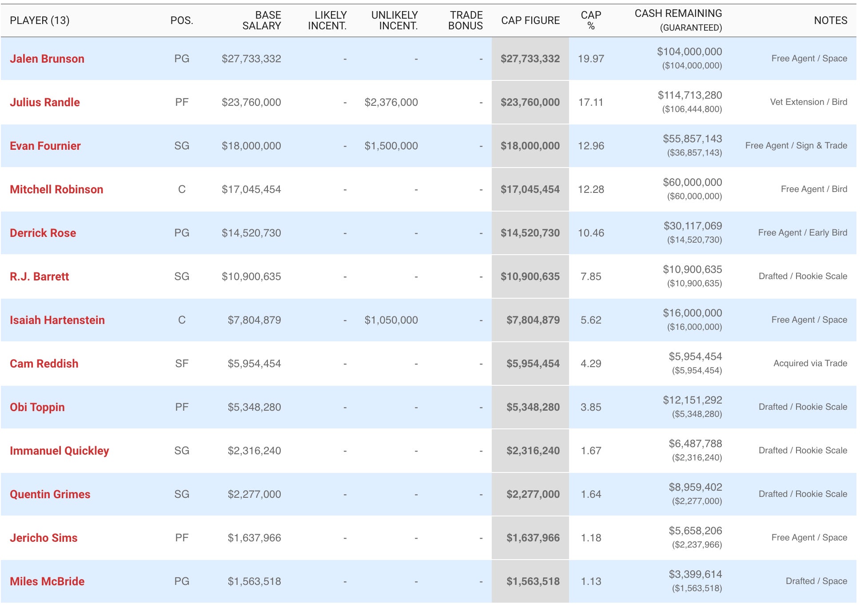Open Quentin Grimes player link
Viewport: 868px width, 608px height.
coord(50,494)
